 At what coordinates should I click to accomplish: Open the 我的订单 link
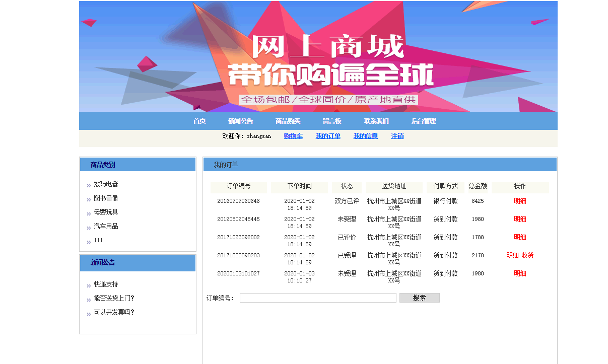click(328, 136)
